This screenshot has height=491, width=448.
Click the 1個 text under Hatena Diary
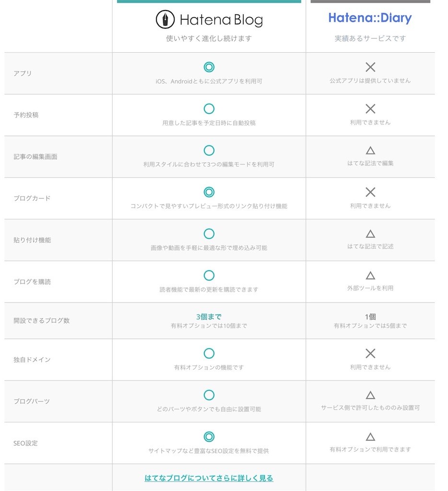[x=370, y=316]
